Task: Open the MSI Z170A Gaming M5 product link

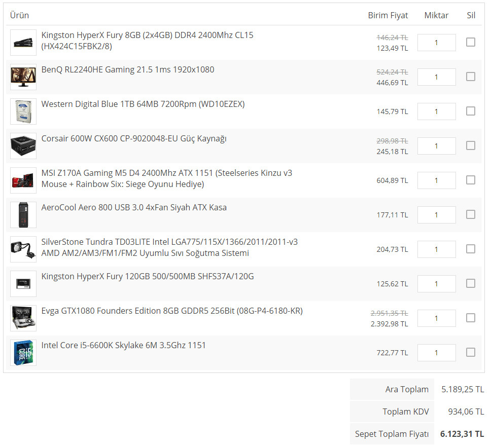Action: click(166, 178)
